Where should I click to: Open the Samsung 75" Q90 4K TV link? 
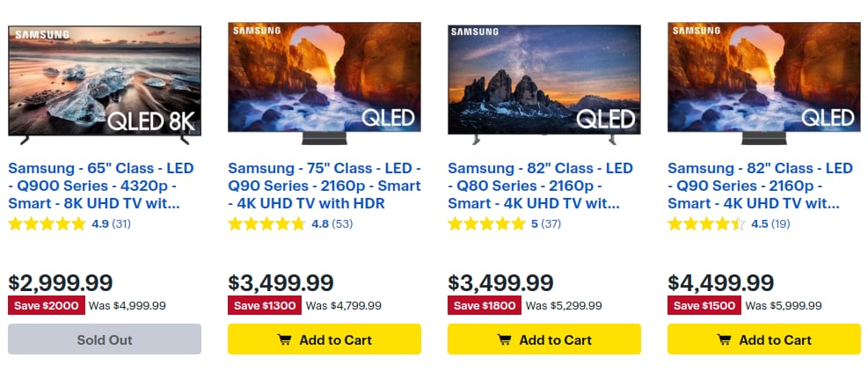pos(324,186)
